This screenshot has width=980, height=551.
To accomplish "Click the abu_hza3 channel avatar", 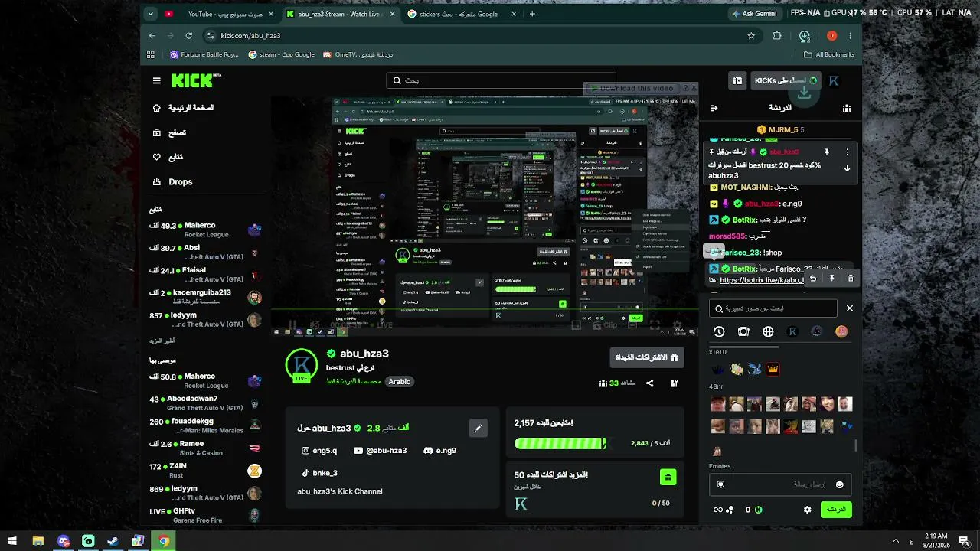I will click(302, 366).
